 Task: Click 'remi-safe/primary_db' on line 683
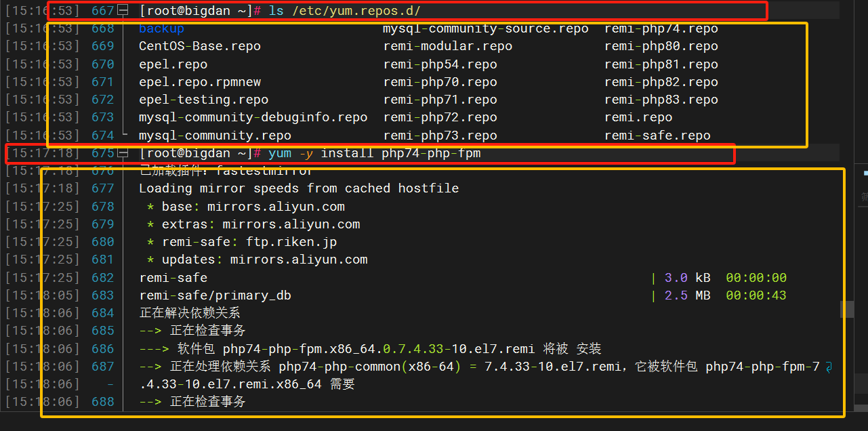215,295
